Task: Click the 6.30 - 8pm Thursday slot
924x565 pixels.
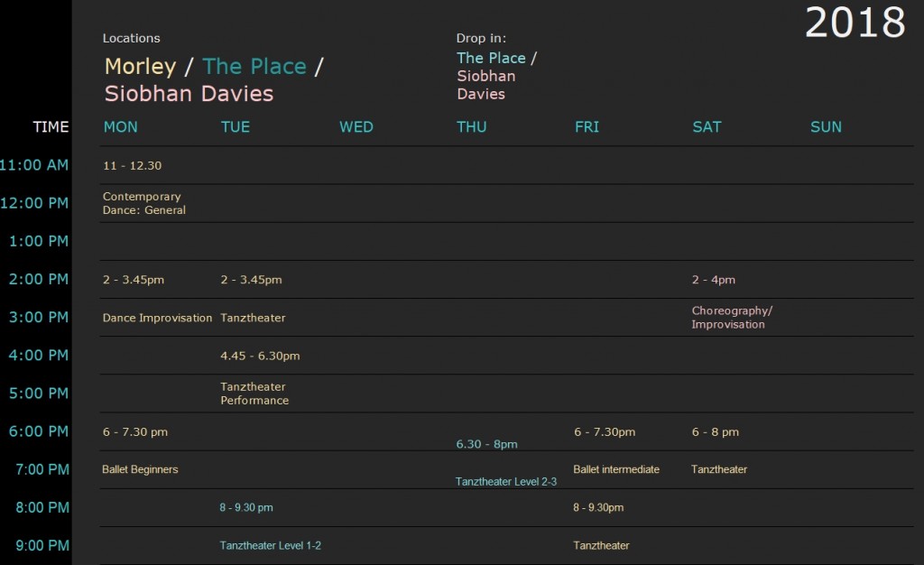Action: pos(486,444)
